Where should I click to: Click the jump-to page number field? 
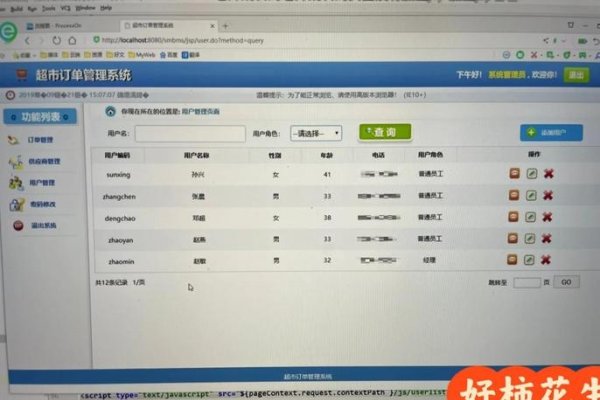pos(527,282)
